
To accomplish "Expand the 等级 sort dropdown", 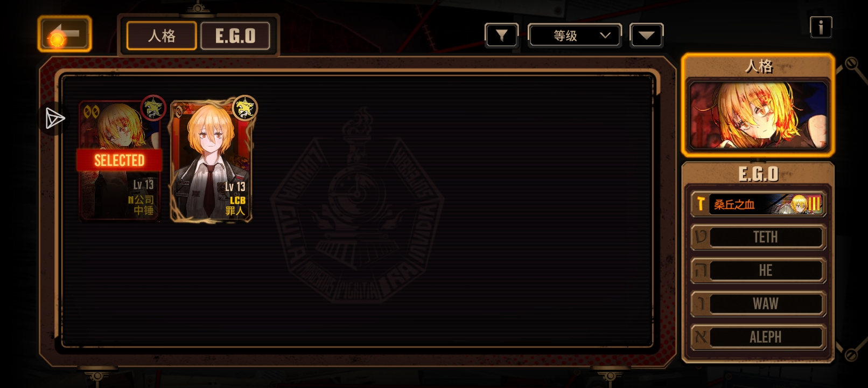I will 575,36.
